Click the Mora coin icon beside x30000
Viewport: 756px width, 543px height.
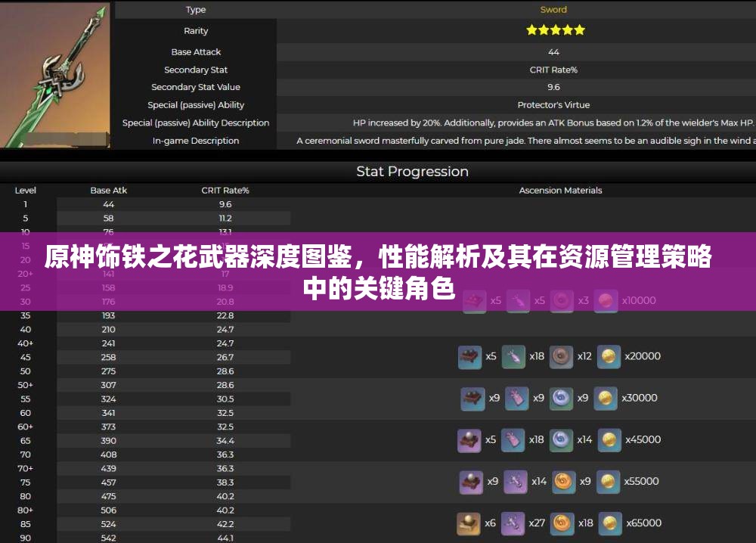click(x=606, y=399)
